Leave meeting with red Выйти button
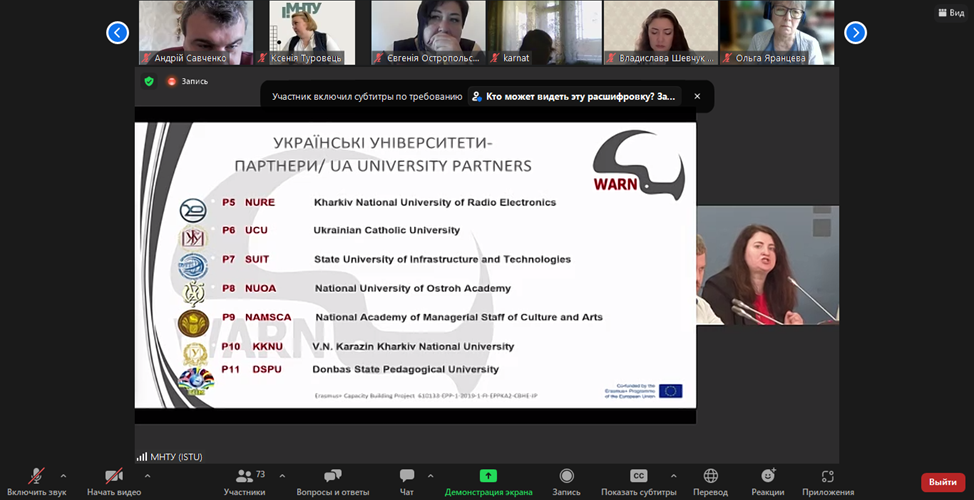 (943, 482)
